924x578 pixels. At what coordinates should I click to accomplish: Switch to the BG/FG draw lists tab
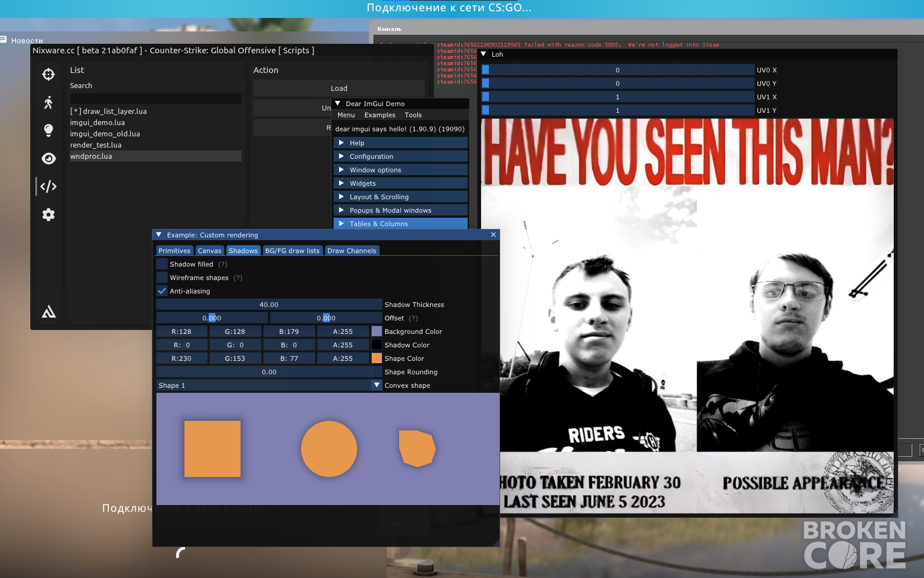point(292,251)
